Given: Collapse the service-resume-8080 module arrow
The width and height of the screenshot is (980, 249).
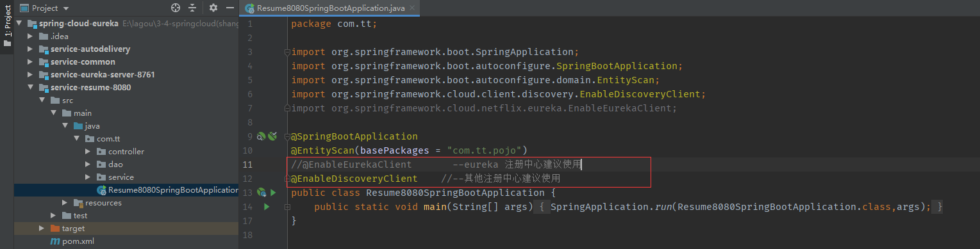Looking at the screenshot, I should (31, 88).
